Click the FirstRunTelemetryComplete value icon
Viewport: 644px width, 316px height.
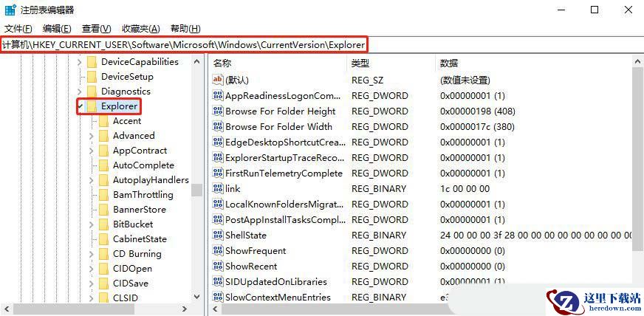[x=218, y=174]
